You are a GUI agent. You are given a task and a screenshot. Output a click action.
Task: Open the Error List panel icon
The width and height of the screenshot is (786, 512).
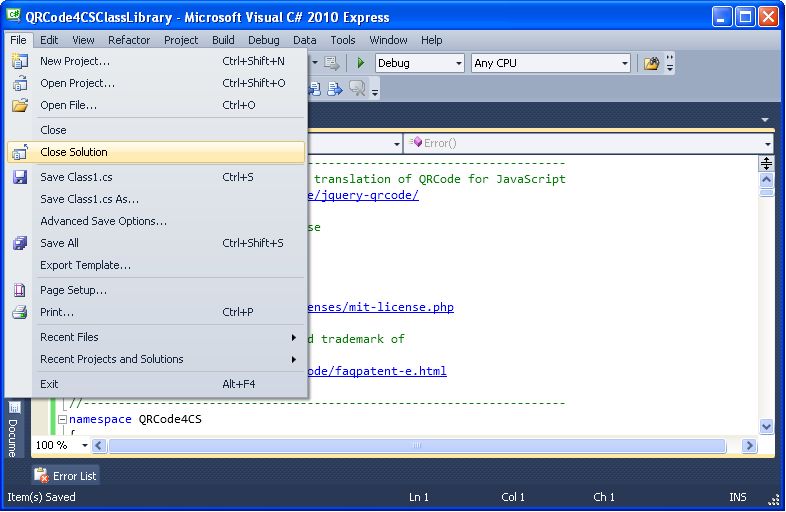tap(42, 475)
